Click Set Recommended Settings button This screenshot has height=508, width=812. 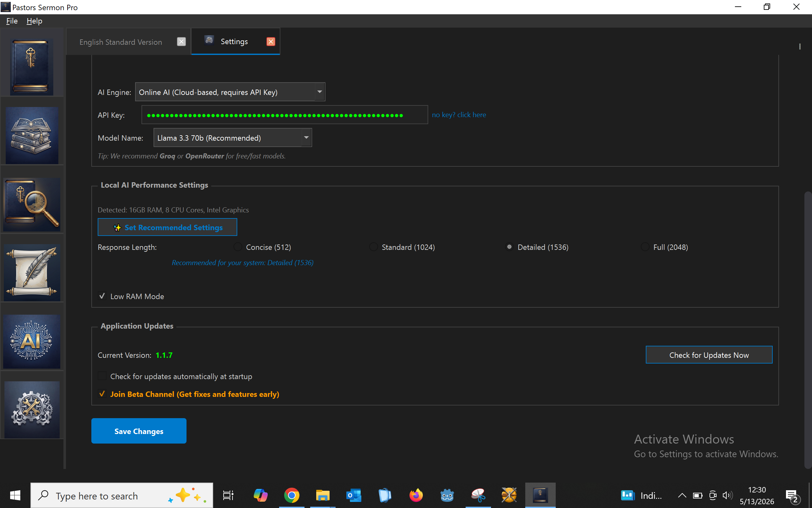point(167,227)
